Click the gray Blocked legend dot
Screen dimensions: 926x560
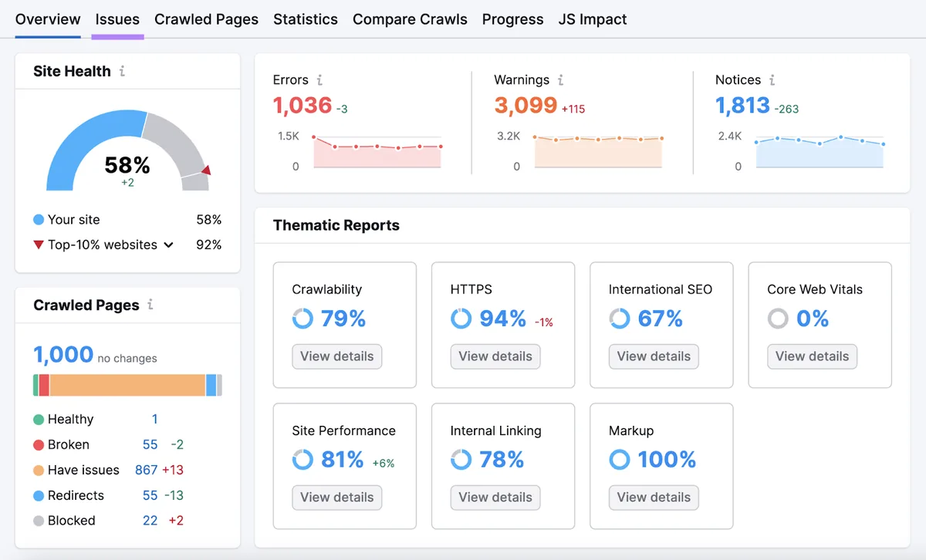(x=39, y=521)
